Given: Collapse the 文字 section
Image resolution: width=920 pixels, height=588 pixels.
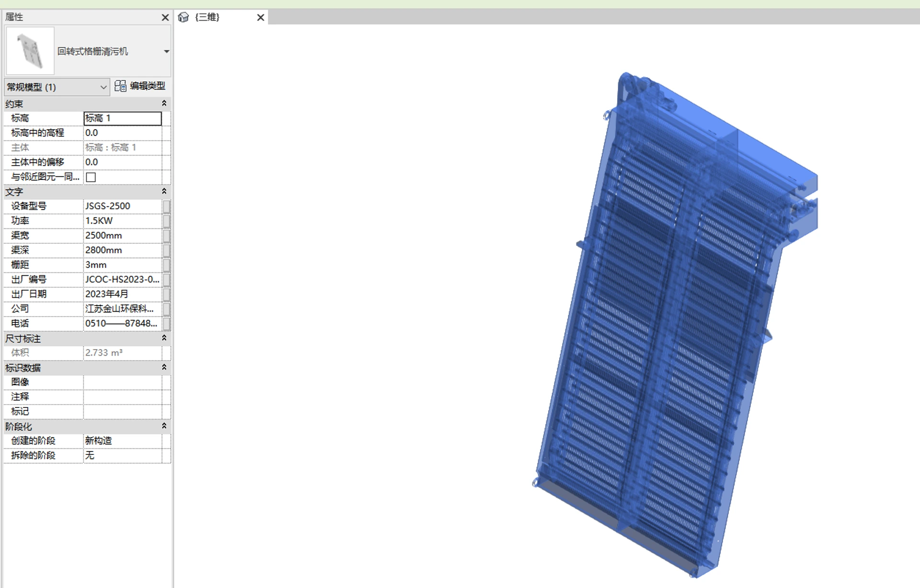Looking at the screenshot, I should coord(164,192).
